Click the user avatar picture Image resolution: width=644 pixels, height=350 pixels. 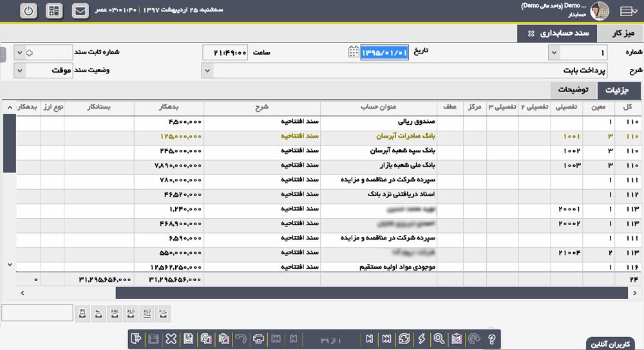(599, 11)
